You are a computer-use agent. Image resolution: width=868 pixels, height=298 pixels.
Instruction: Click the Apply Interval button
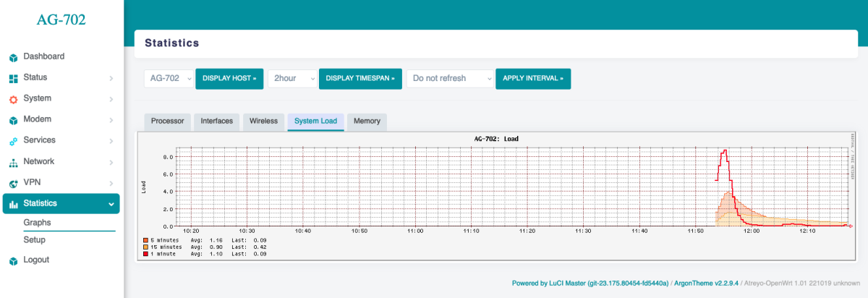coord(533,78)
